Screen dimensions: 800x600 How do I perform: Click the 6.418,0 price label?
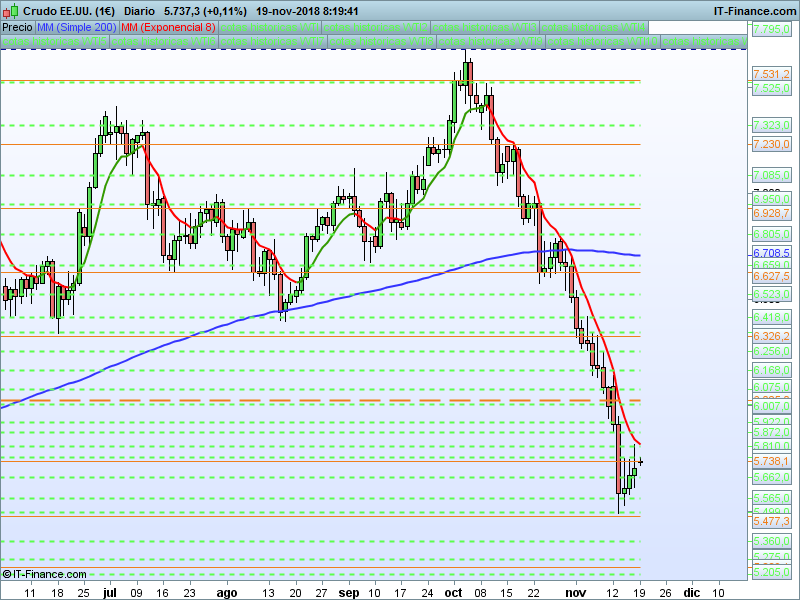[x=771, y=317]
